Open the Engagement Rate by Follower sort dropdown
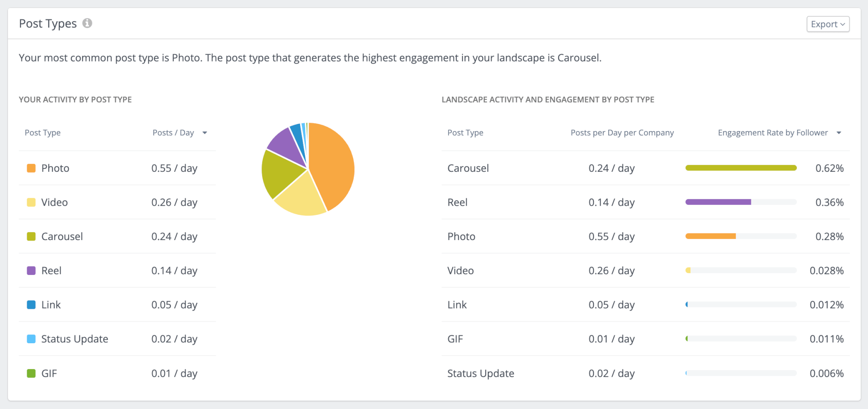 tap(839, 132)
